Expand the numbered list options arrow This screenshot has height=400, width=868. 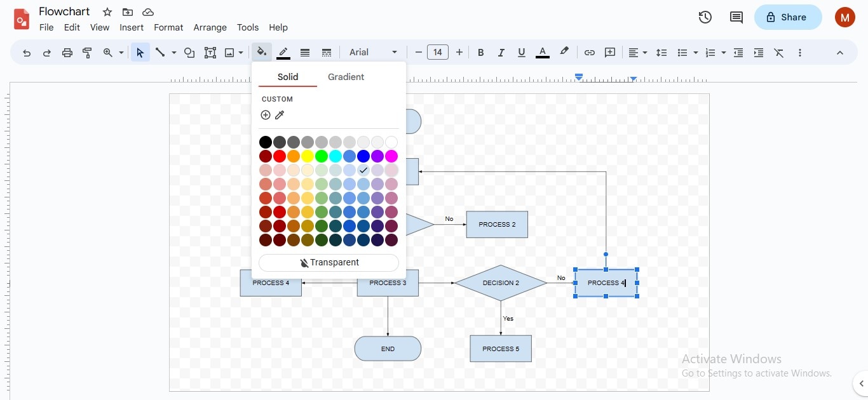724,53
